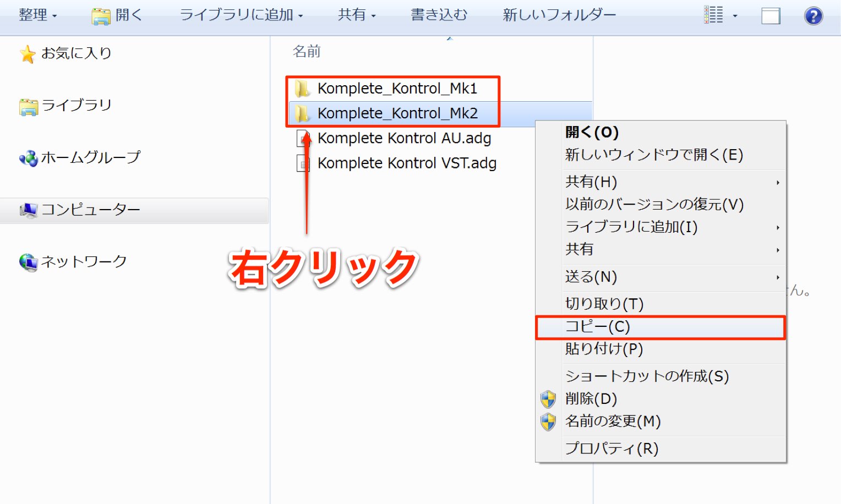
Task: Open help with the question mark icon
Action: (x=813, y=16)
